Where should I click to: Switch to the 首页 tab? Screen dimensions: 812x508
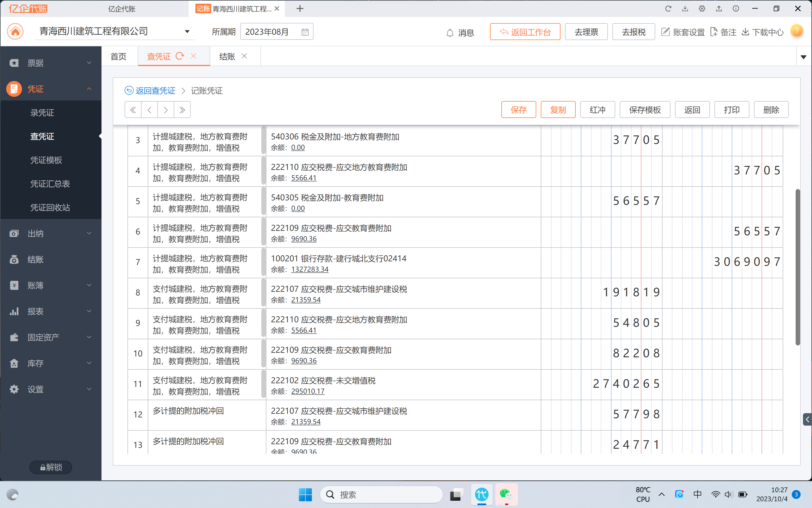(x=118, y=56)
